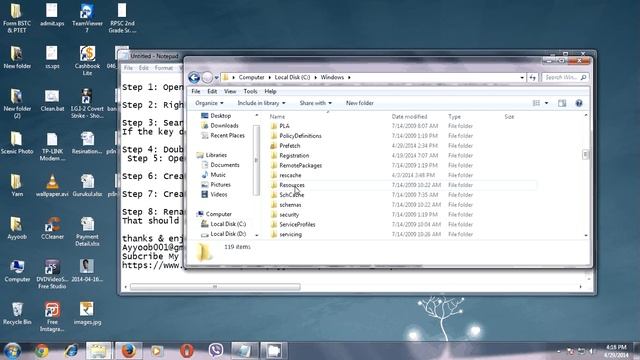Change view using the views icon
The width and height of the screenshot is (640, 360).
point(536,103)
